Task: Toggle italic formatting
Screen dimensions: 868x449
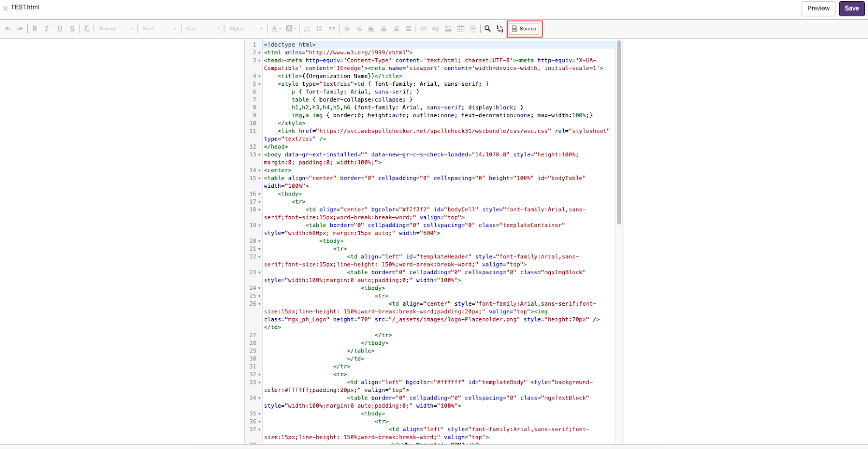Action: coord(47,29)
